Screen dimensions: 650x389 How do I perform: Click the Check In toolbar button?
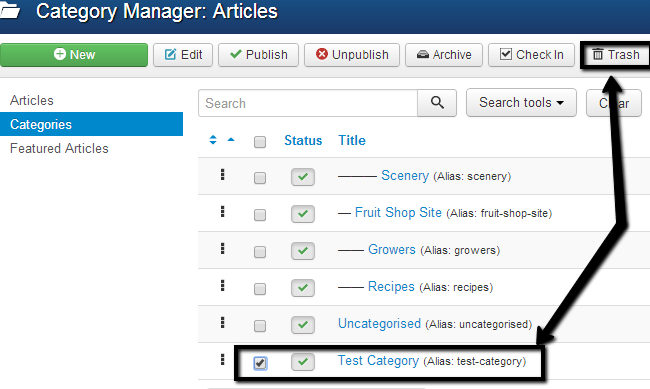(531, 55)
